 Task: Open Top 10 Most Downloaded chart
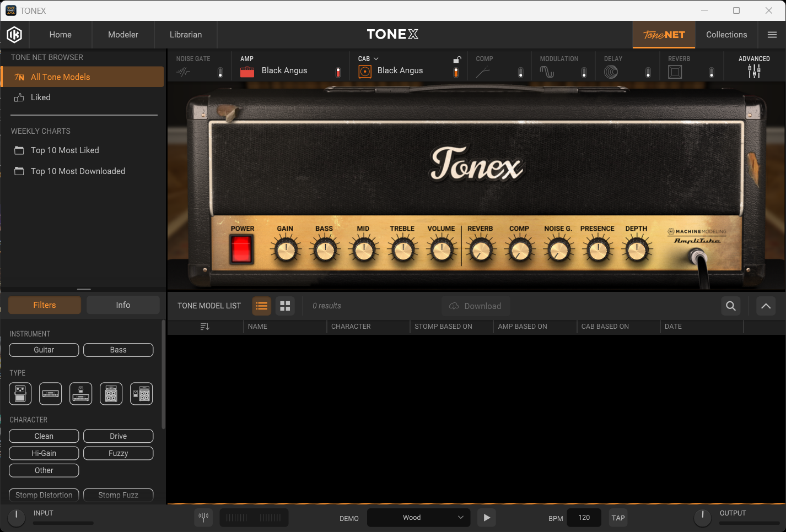78,171
